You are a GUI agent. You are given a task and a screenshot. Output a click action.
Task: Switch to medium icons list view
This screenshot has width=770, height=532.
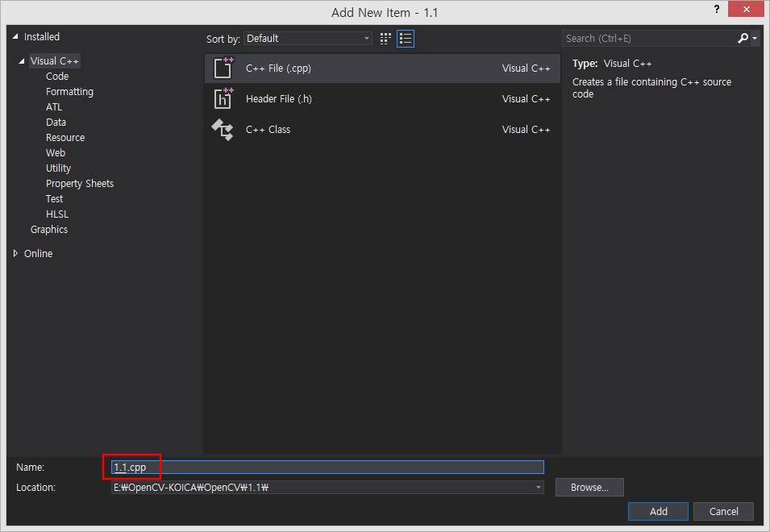pos(406,38)
